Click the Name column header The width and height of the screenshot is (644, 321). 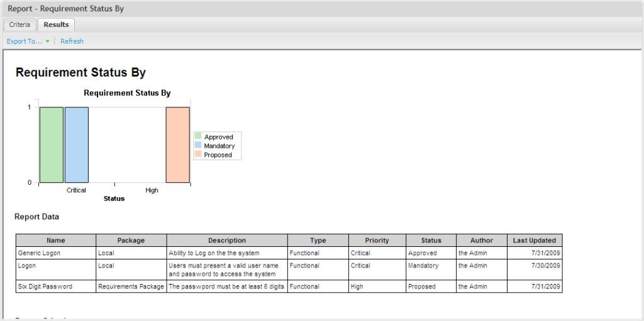56,241
